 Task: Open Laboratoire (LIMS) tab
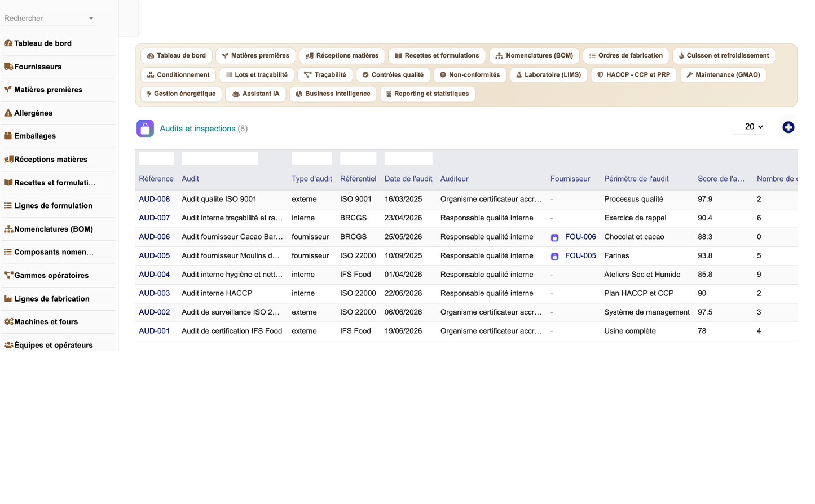[549, 75]
